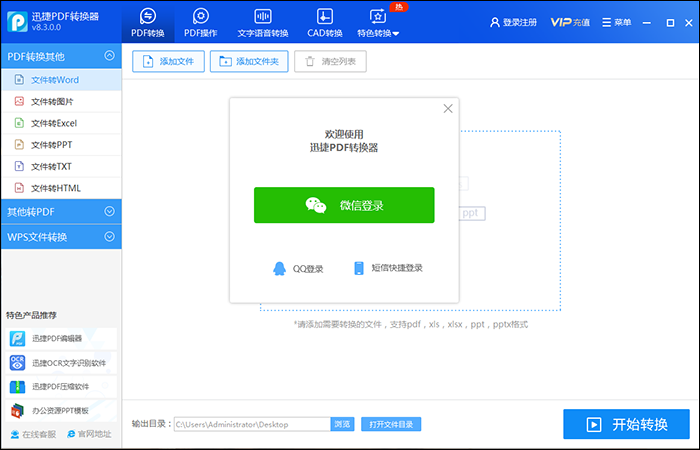Click the 添加文件 button
Screen dimensions: 700x450
click(168, 61)
